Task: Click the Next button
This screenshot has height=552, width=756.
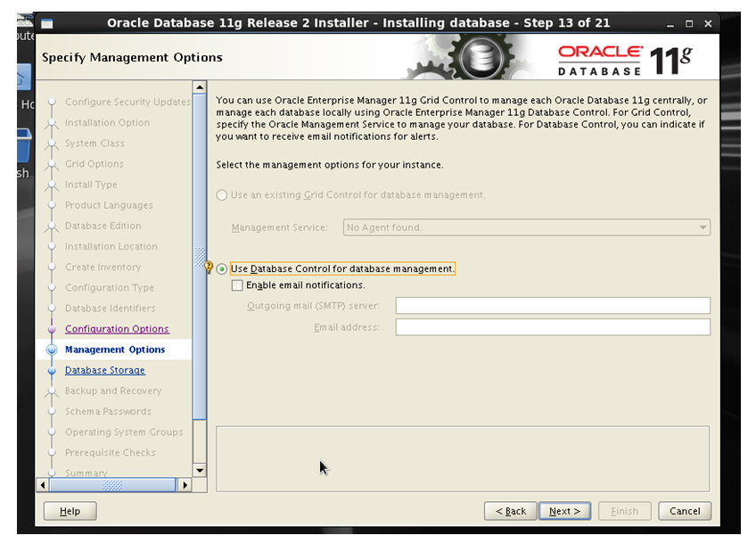Action: point(564,511)
